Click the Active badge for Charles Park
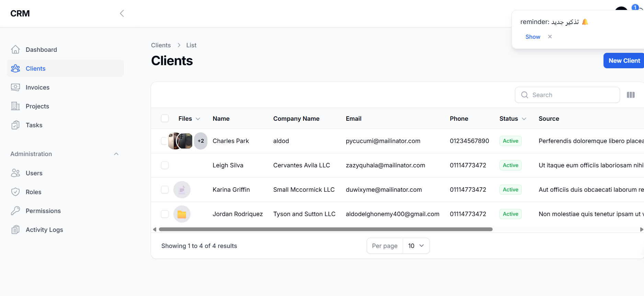Screen dimensions: 644x296 [x=510, y=141]
